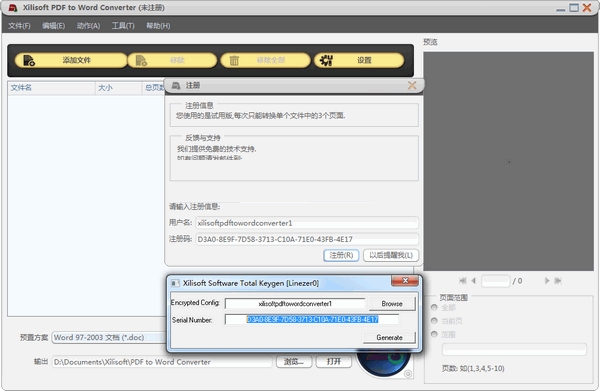Click the File Name (文件名) column header
The image size is (600, 391).
[51, 88]
